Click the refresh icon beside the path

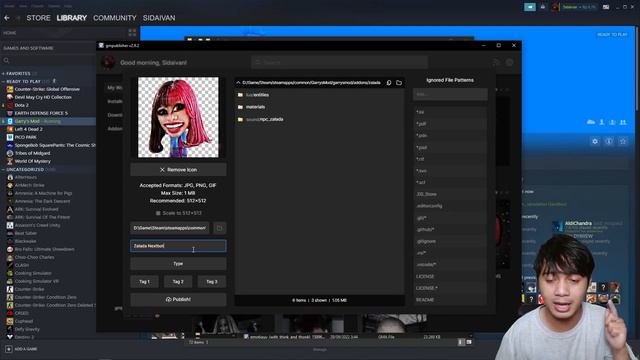389,82
